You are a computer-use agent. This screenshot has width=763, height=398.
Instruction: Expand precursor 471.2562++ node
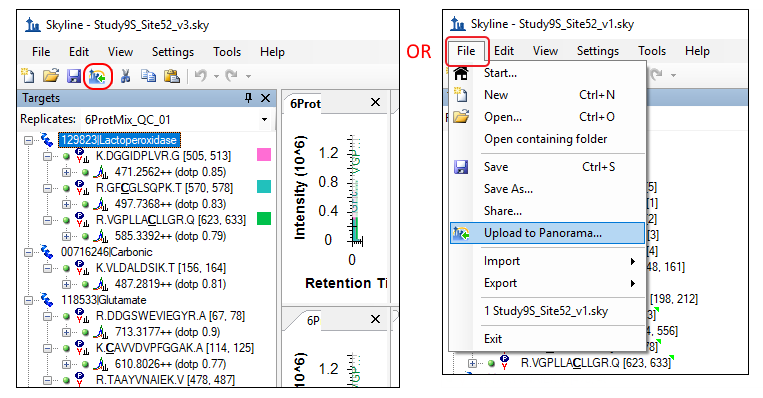(66, 172)
